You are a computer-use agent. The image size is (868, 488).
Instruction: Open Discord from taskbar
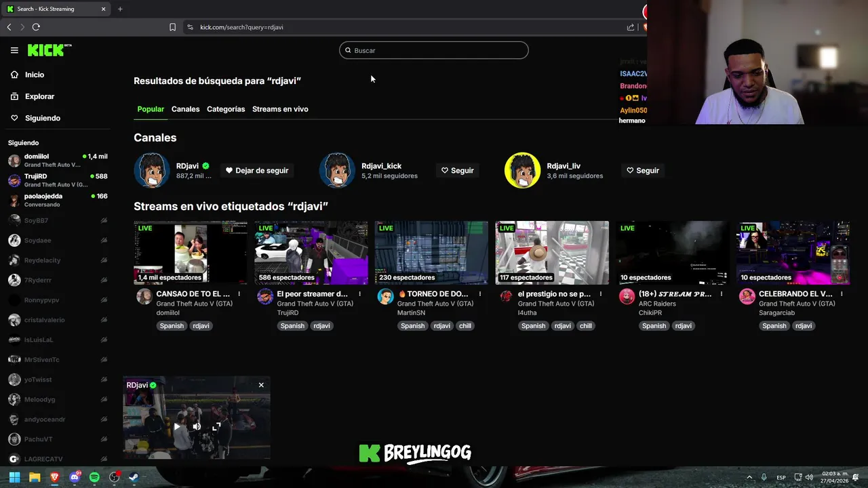[x=75, y=477]
